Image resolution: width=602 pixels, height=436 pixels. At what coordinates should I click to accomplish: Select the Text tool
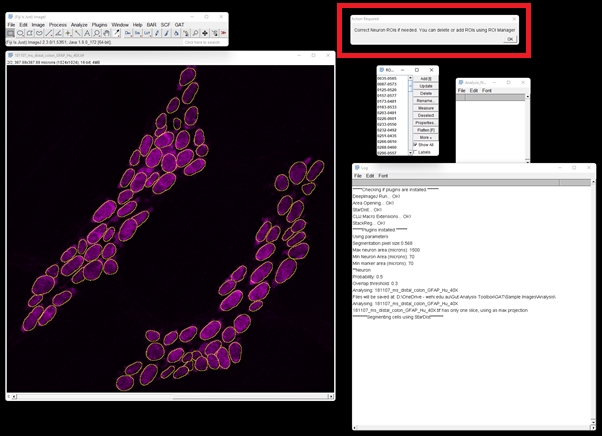pos(88,33)
